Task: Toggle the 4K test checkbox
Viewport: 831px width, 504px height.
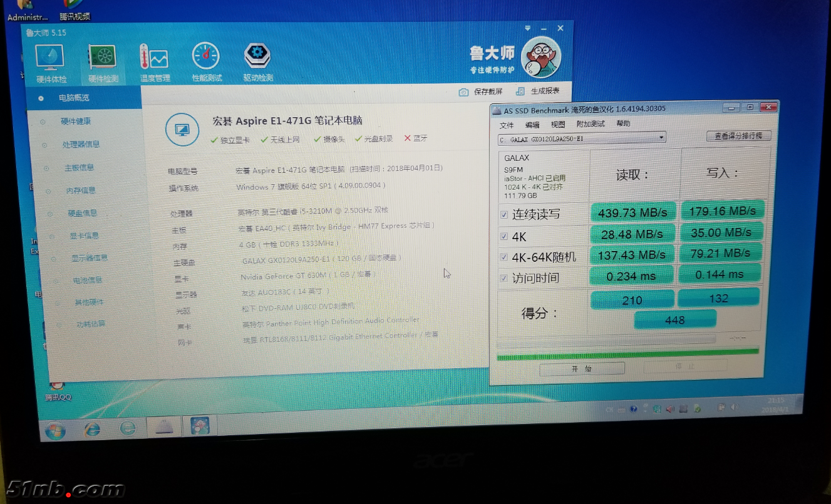Action: tap(504, 237)
